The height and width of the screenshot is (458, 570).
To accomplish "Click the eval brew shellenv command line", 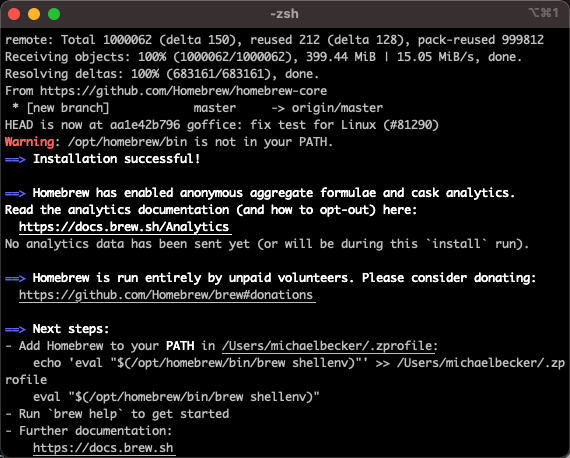I will pos(176,397).
